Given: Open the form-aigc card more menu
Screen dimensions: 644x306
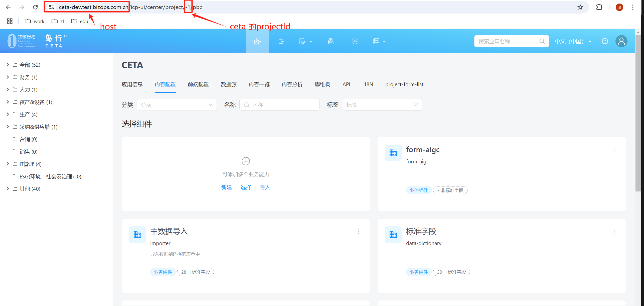Looking at the screenshot, I should (x=614, y=150).
